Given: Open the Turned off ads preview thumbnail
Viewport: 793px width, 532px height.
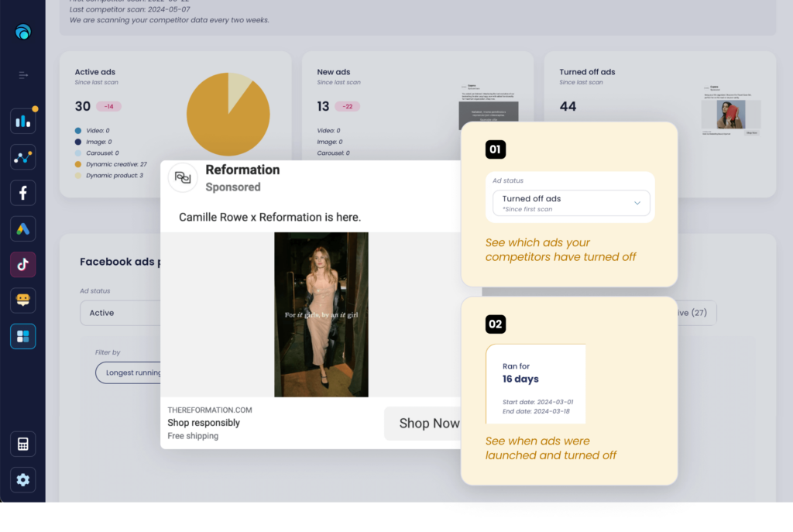Looking at the screenshot, I should pos(731,111).
